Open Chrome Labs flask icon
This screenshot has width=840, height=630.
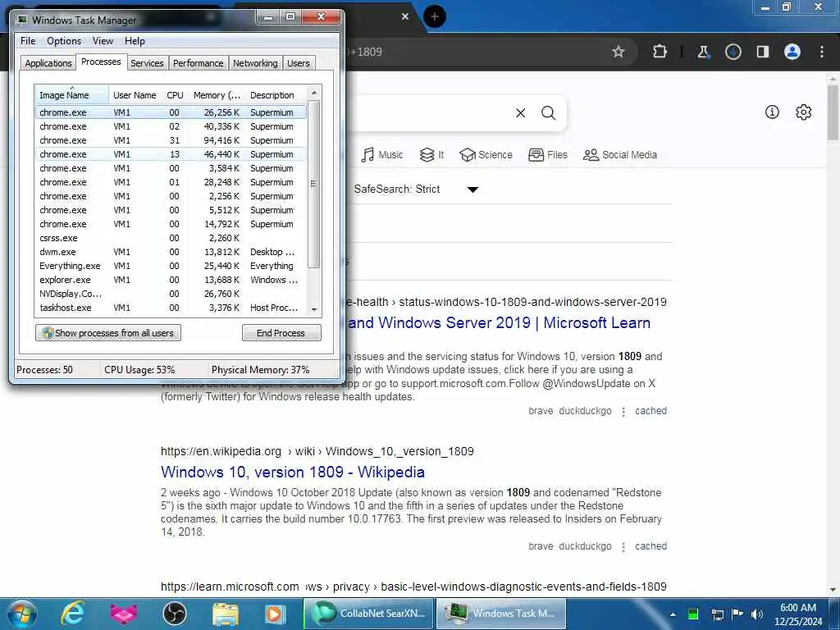tap(703, 52)
